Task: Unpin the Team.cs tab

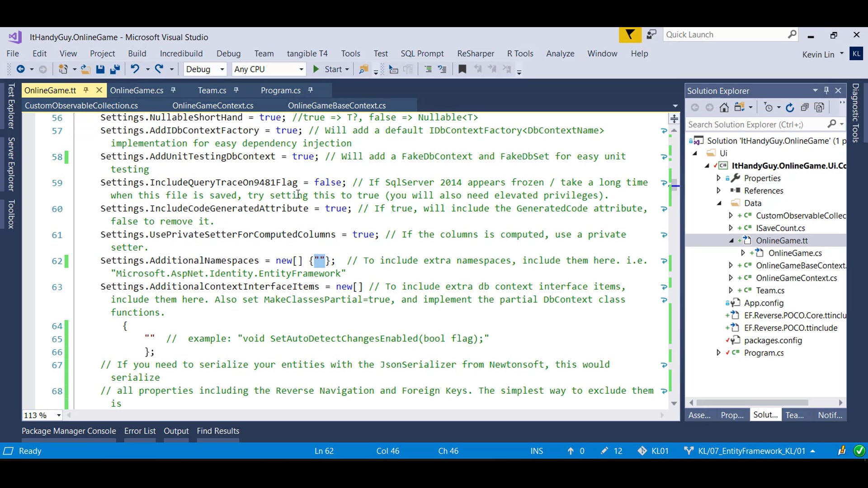Action: (236, 90)
